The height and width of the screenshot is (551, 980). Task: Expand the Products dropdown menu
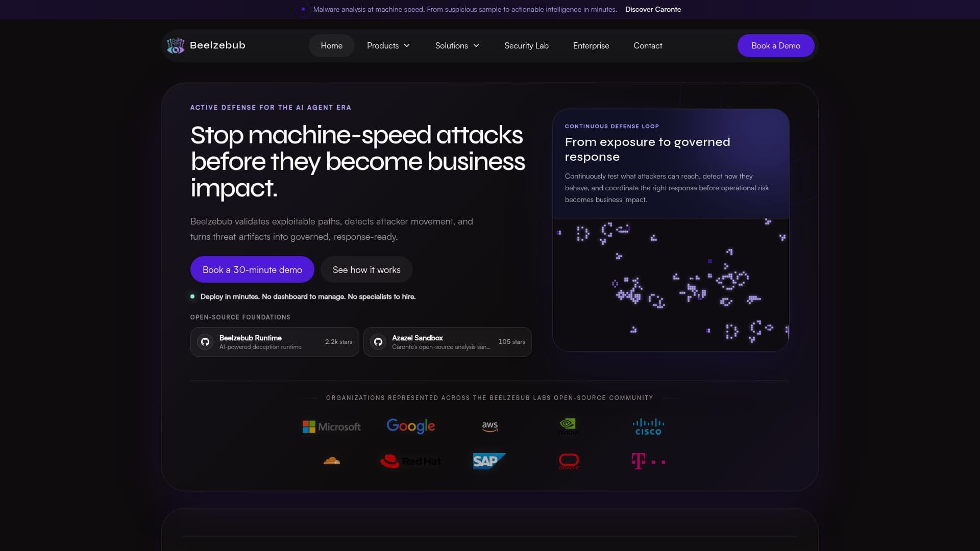pyautogui.click(x=388, y=45)
